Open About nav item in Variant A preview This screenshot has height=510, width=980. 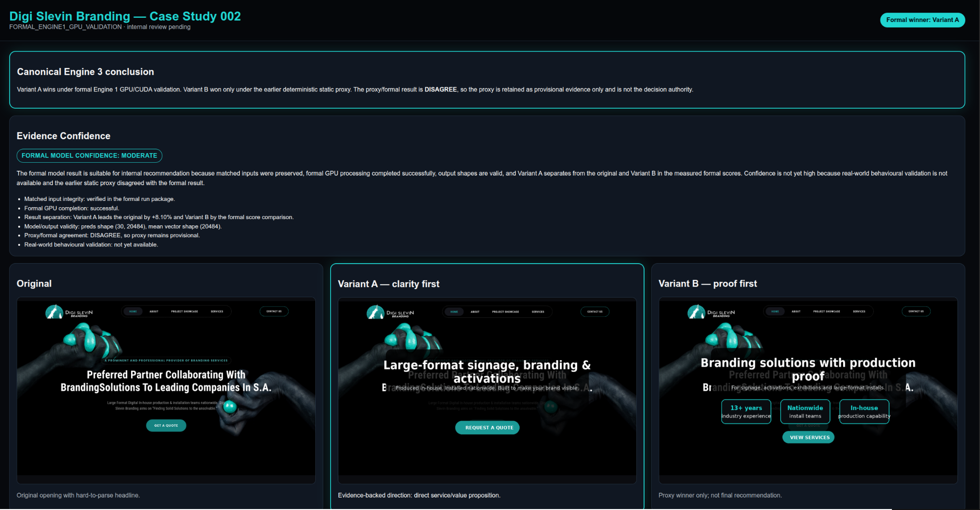tap(475, 312)
